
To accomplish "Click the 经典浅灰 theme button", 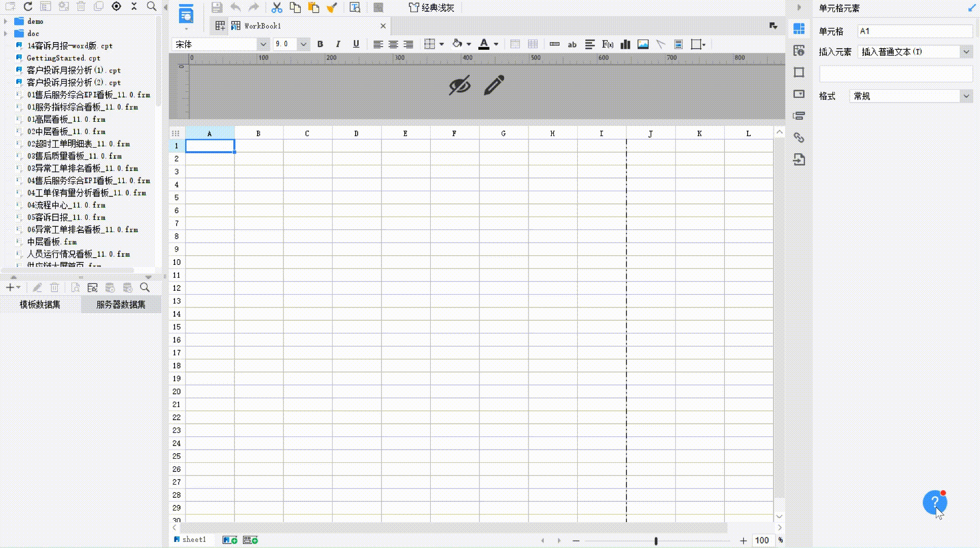I will (432, 8).
